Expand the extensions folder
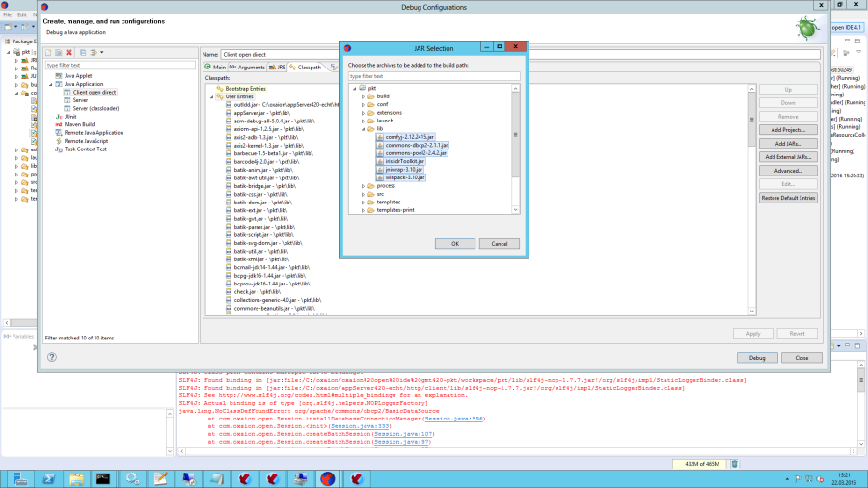The image size is (868, 488). (x=364, y=112)
